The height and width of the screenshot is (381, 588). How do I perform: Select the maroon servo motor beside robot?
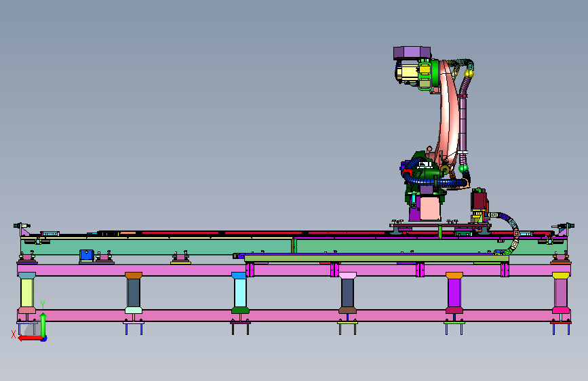[x=479, y=201]
